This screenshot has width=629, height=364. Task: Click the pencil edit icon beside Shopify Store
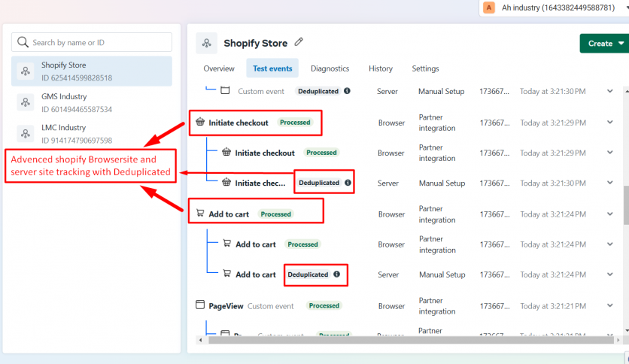[x=299, y=41]
